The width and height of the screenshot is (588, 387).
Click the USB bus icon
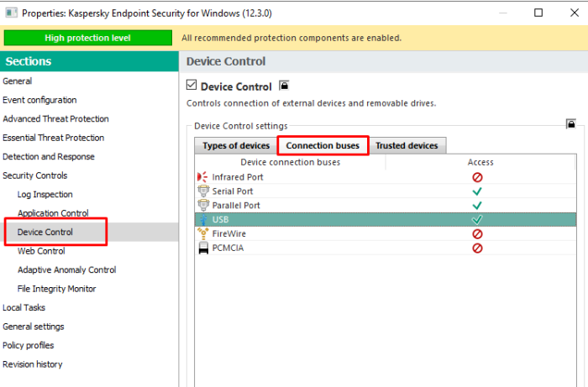click(x=203, y=220)
